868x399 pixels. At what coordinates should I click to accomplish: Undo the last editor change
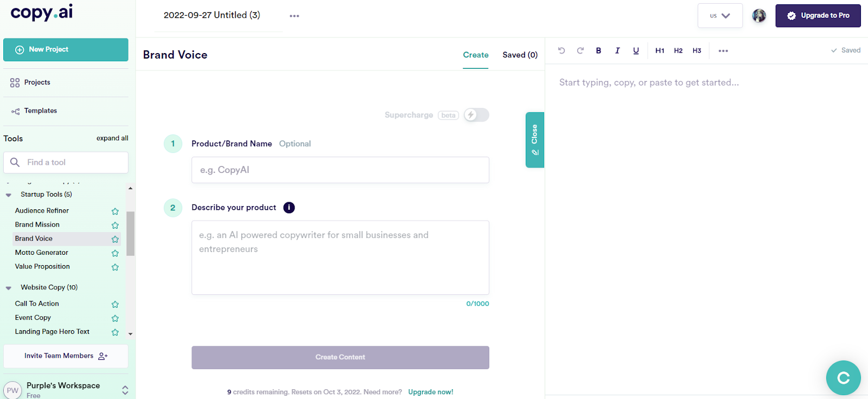561,50
